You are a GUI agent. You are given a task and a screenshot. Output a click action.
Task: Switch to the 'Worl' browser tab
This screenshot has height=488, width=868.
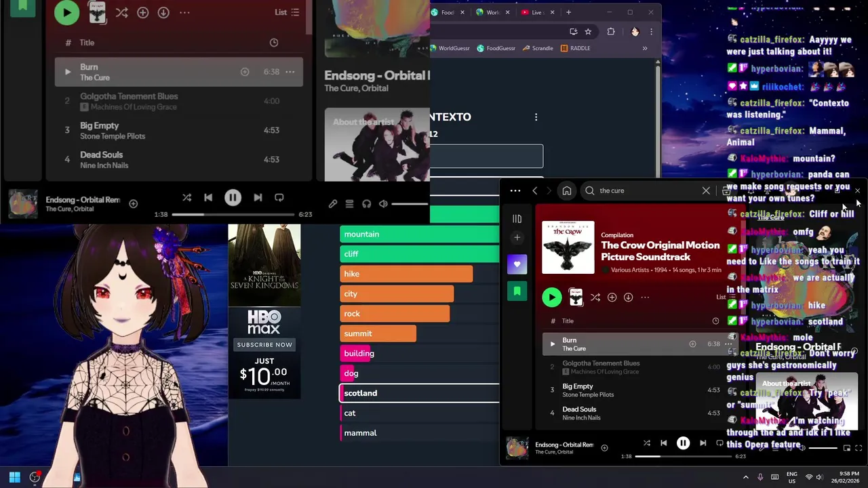point(493,12)
